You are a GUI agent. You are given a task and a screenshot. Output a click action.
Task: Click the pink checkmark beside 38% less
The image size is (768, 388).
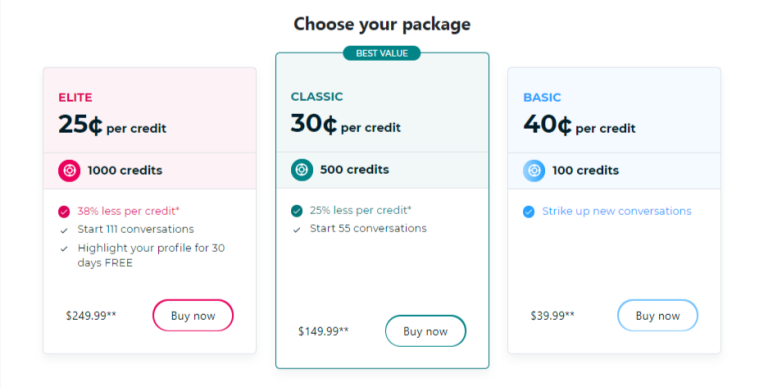[x=64, y=212]
